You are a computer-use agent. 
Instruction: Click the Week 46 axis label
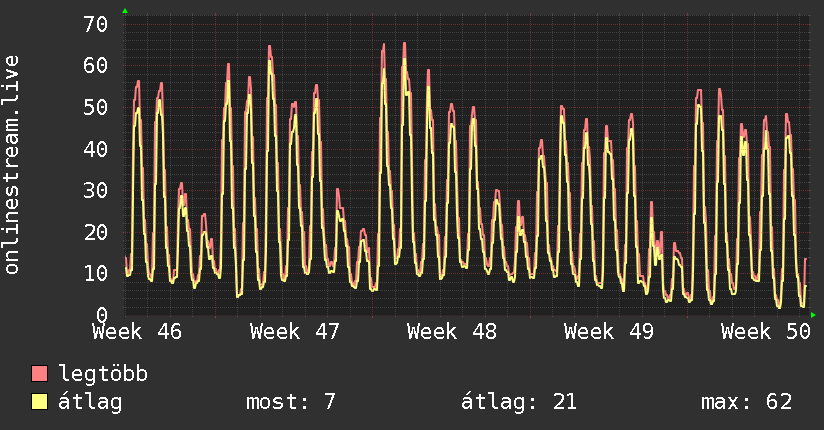137,332
